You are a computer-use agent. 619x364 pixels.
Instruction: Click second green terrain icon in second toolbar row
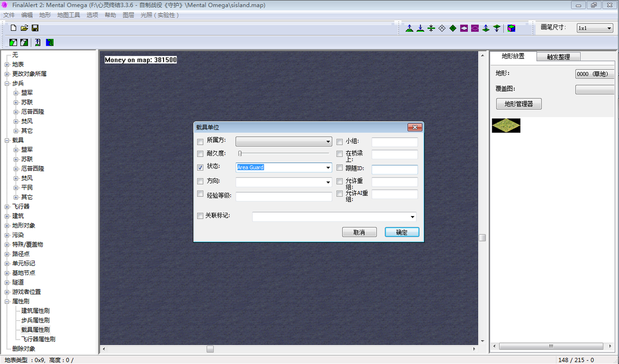point(24,42)
